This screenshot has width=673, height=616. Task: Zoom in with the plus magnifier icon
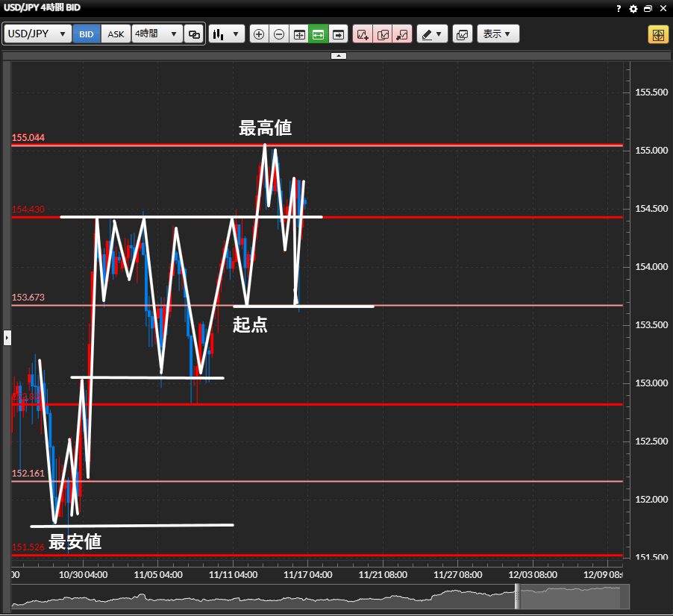pyautogui.click(x=259, y=34)
